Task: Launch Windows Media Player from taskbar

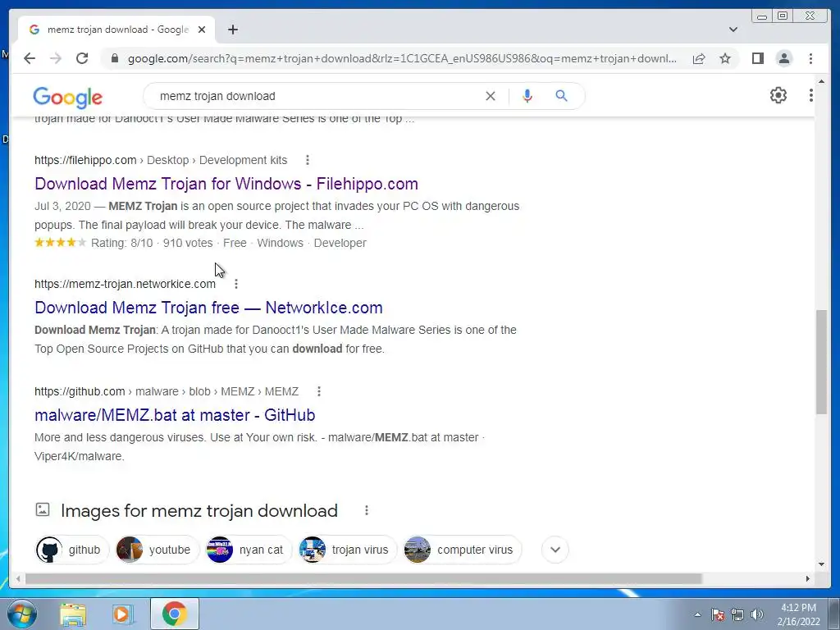Action: (123, 614)
